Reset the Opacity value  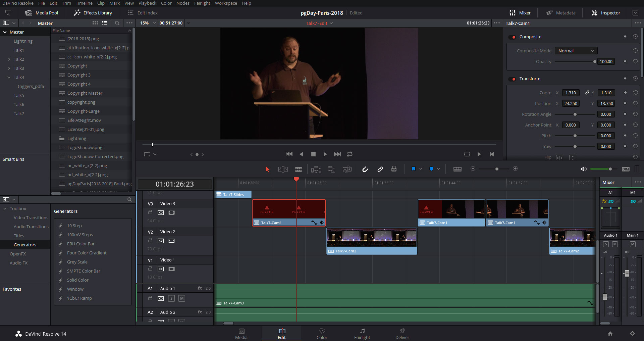click(x=635, y=61)
